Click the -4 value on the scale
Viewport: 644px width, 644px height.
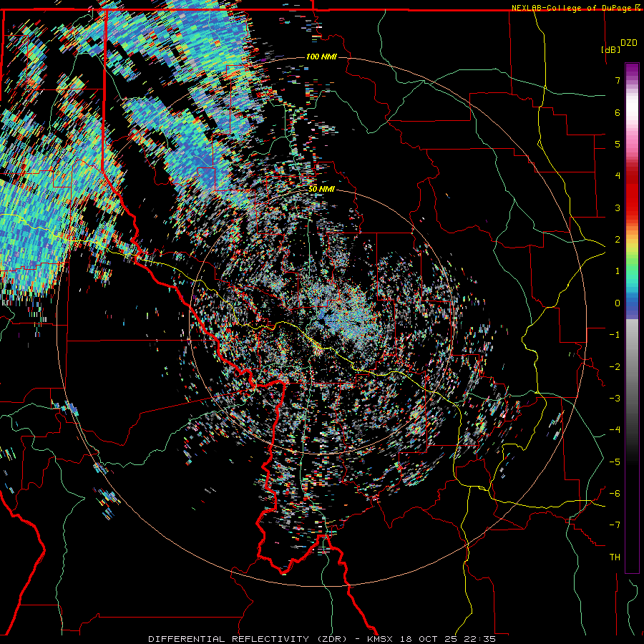tap(615, 430)
